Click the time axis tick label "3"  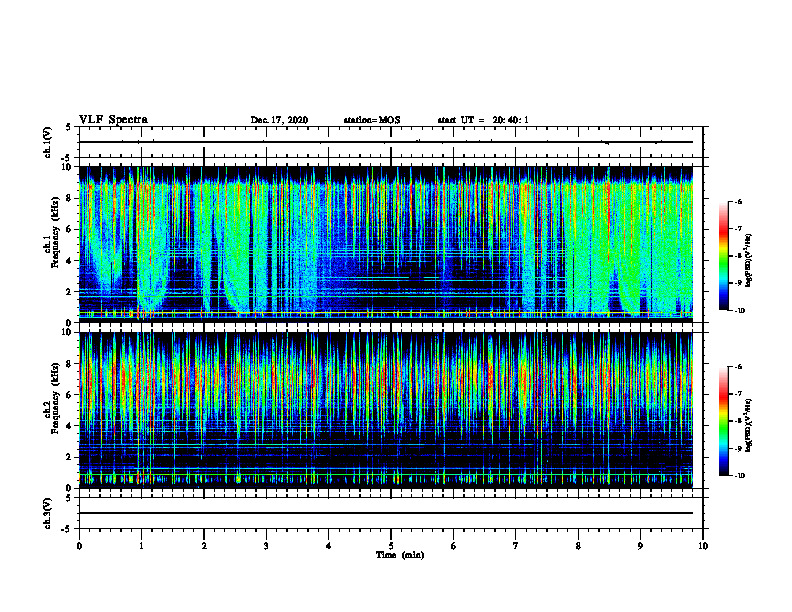click(266, 546)
